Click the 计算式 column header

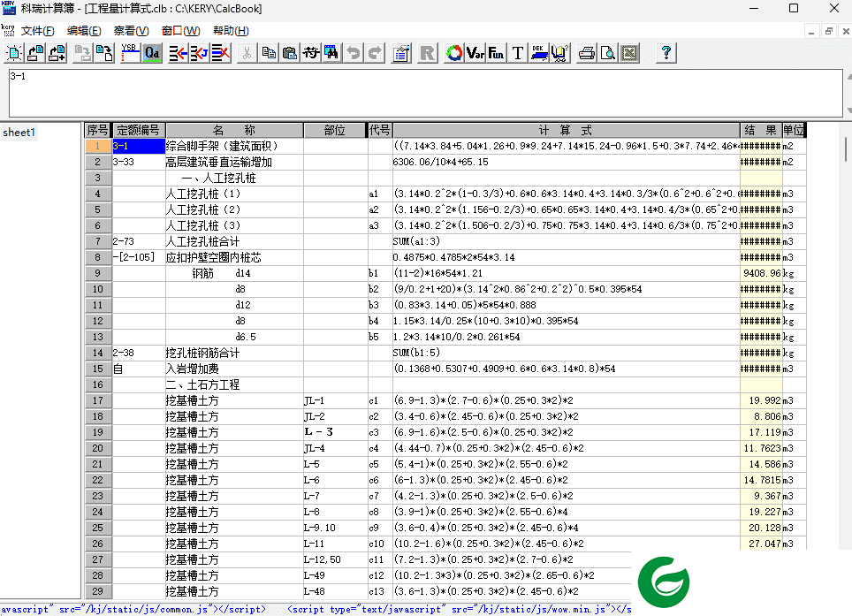(x=567, y=131)
